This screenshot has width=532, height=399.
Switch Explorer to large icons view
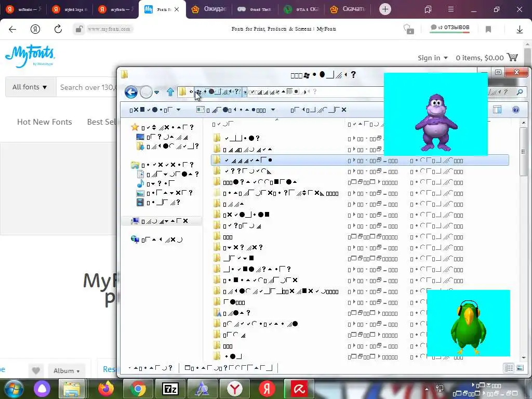pos(520,368)
